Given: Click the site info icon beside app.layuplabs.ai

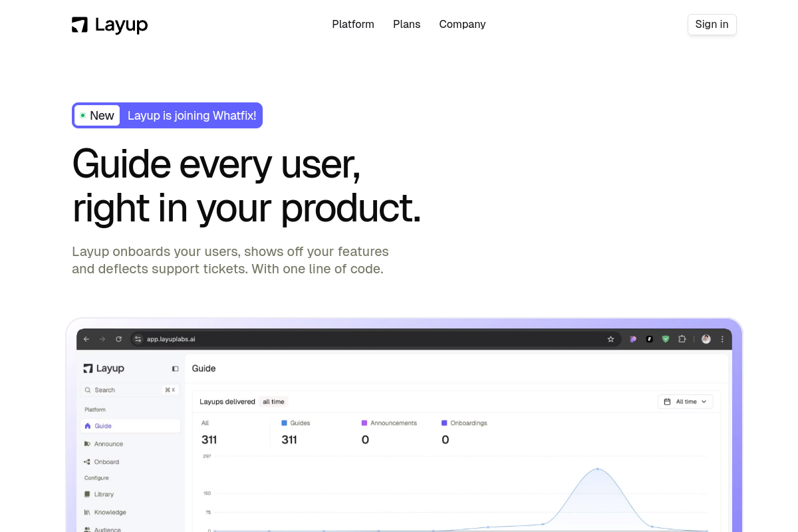Looking at the screenshot, I should 138,339.
